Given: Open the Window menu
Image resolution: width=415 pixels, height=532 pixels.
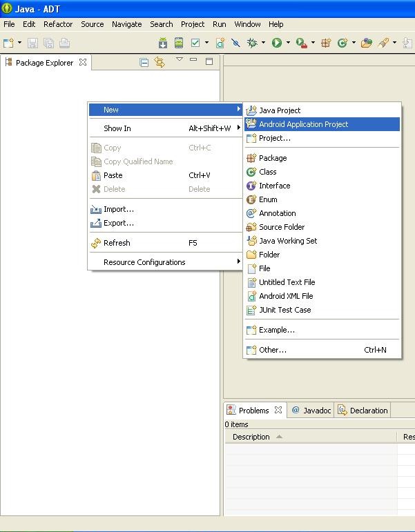Looking at the screenshot, I should click(247, 24).
